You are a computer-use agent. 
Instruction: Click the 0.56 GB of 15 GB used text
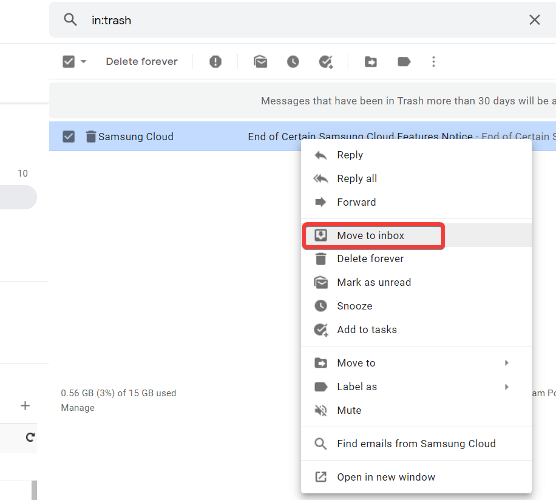(x=118, y=393)
